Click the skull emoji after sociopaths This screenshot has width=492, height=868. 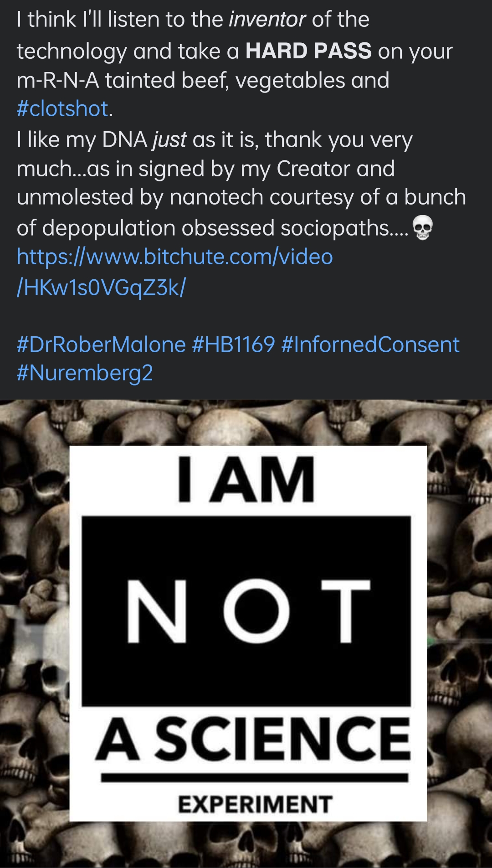(422, 227)
